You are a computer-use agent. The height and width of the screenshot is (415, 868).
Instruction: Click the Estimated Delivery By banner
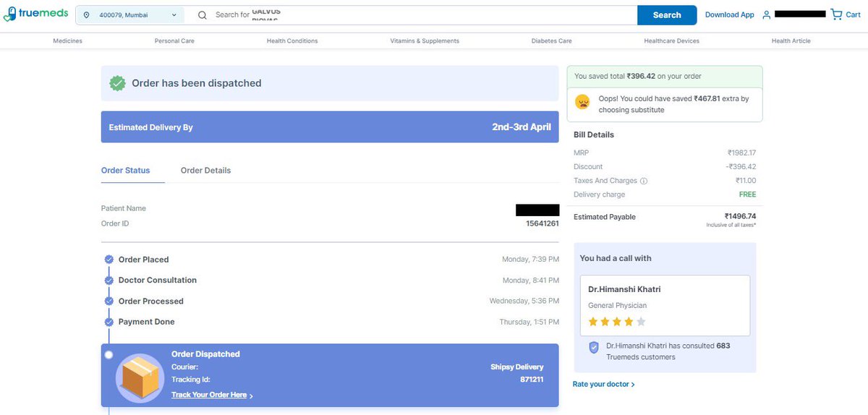pos(330,127)
